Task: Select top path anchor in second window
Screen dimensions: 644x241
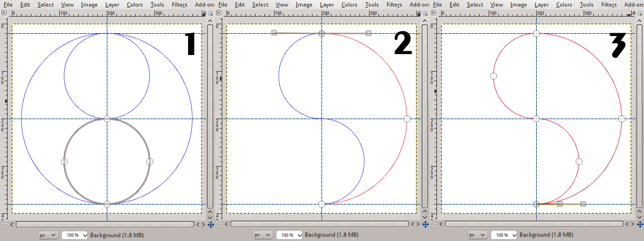Action: (x=322, y=33)
